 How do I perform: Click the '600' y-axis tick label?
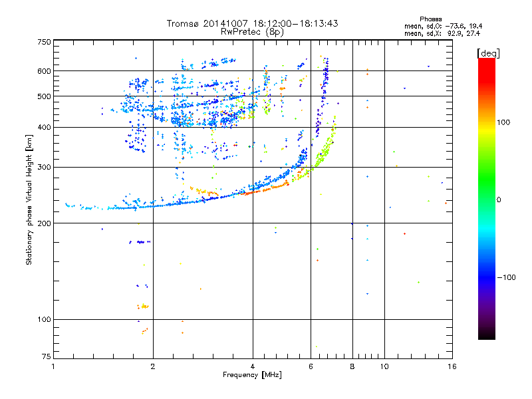[x=44, y=71]
